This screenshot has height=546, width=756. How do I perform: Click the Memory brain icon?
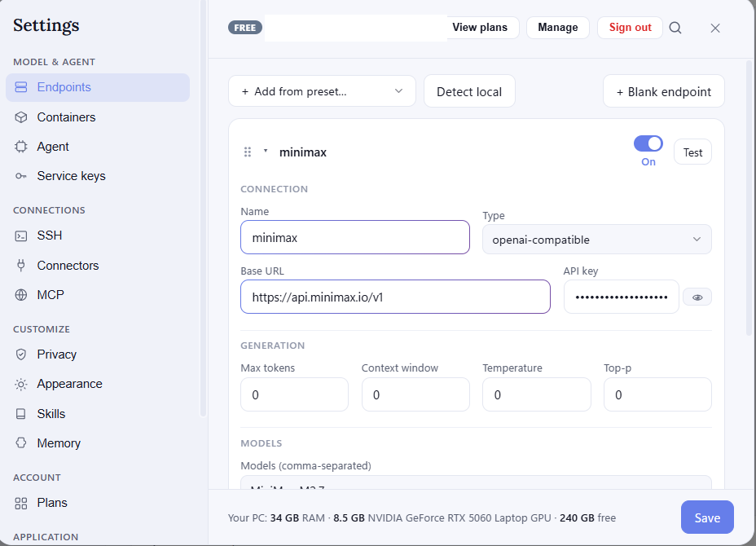[20, 443]
